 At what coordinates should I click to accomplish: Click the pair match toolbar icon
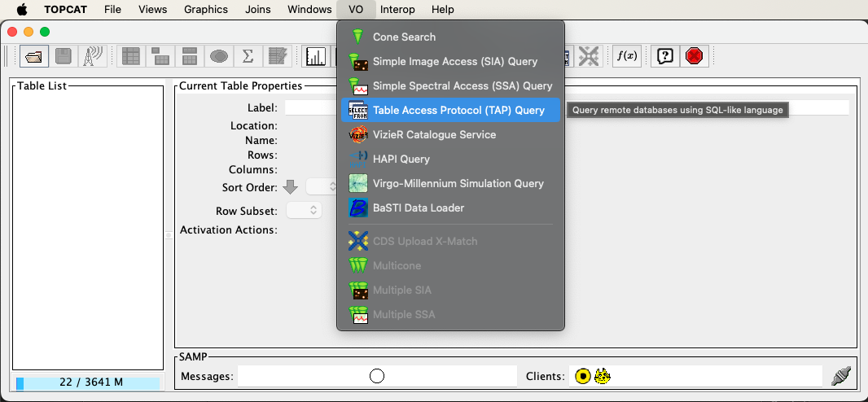589,56
